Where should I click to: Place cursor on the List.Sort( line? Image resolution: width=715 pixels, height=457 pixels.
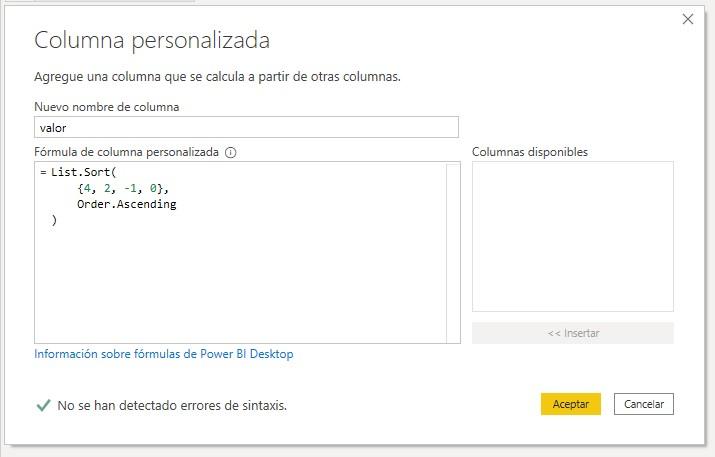click(x=90, y=173)
